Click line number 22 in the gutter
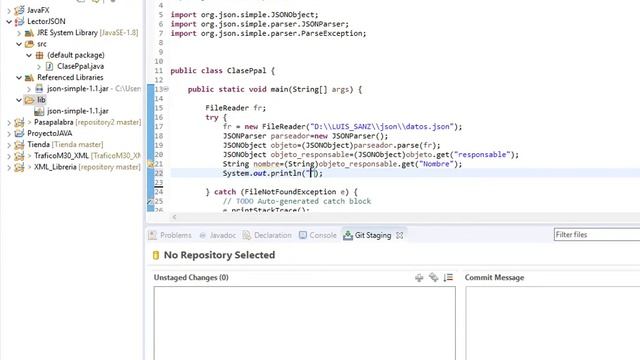The image size is (640, 360). [159, 173]
